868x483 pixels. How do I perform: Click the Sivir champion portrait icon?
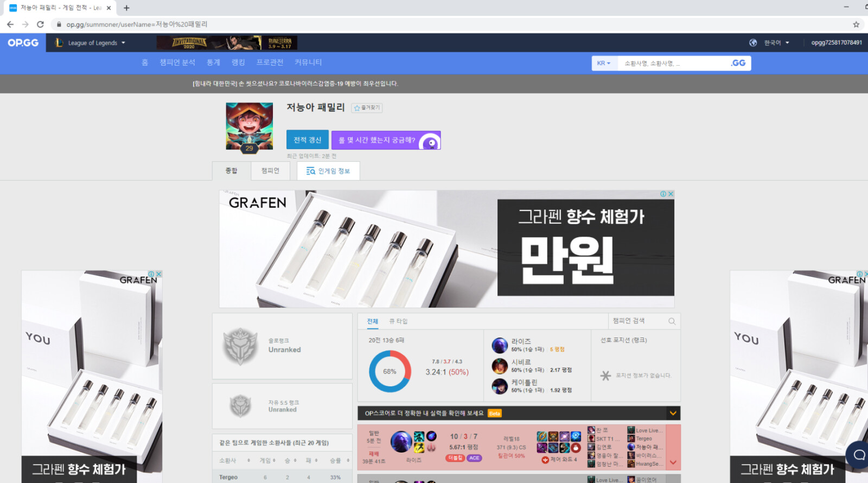[x=500, y=366]
